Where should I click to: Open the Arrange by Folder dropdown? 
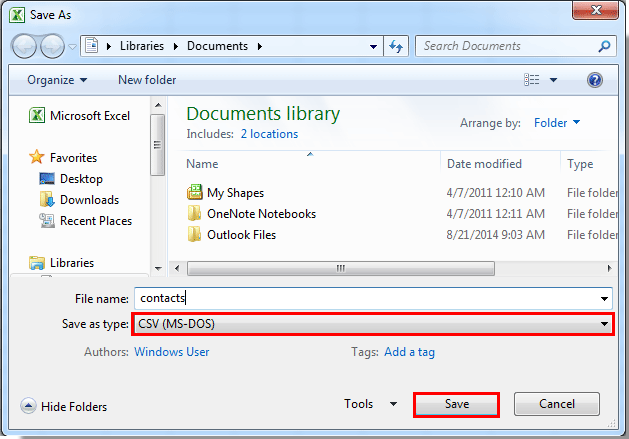557,123
